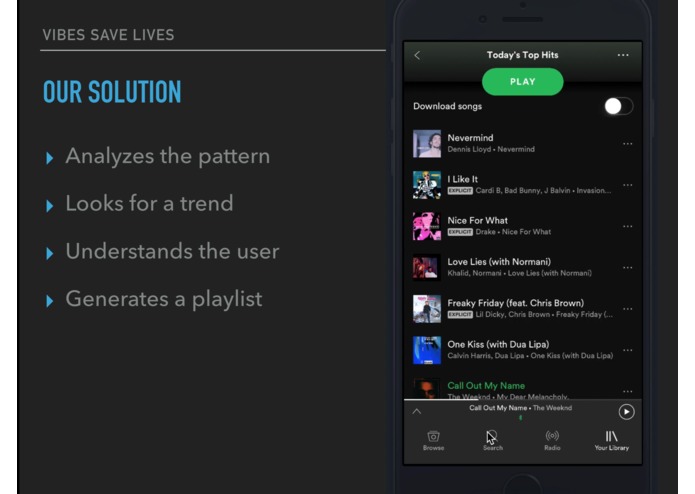Start the playlist with green PLAY button
Image resolution: width=695 pixels, height=494 pixels.
pos(523,82)
